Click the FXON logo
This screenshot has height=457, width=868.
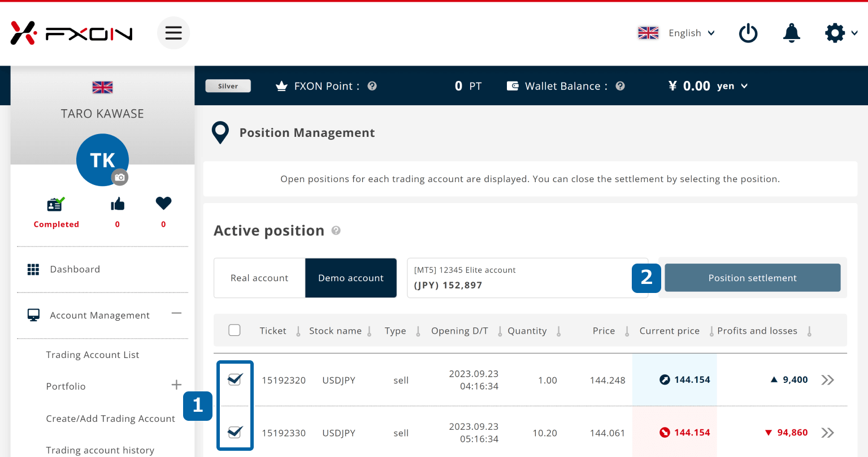point(71,33)
